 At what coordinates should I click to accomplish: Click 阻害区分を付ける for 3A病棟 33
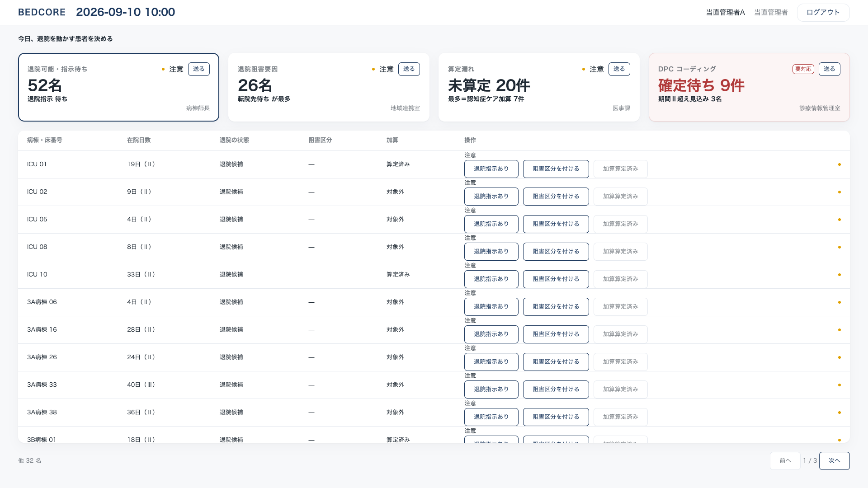pos(556,389)
